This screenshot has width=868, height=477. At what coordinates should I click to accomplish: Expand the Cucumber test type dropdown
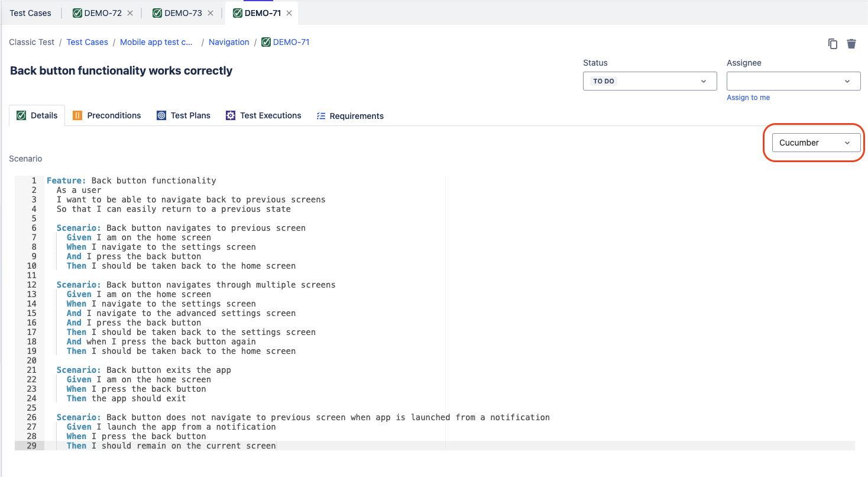(x=816, y=143)
